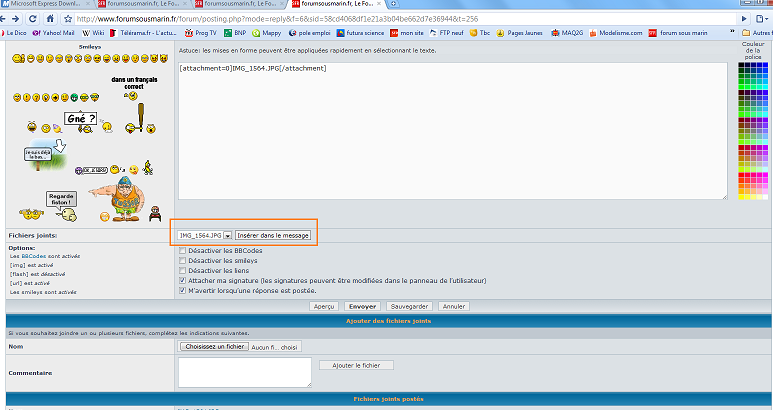Enable Désactiver les smileys option
This screenshot has width=773, height=410.
pyautogui.click(x=181, y=261)
